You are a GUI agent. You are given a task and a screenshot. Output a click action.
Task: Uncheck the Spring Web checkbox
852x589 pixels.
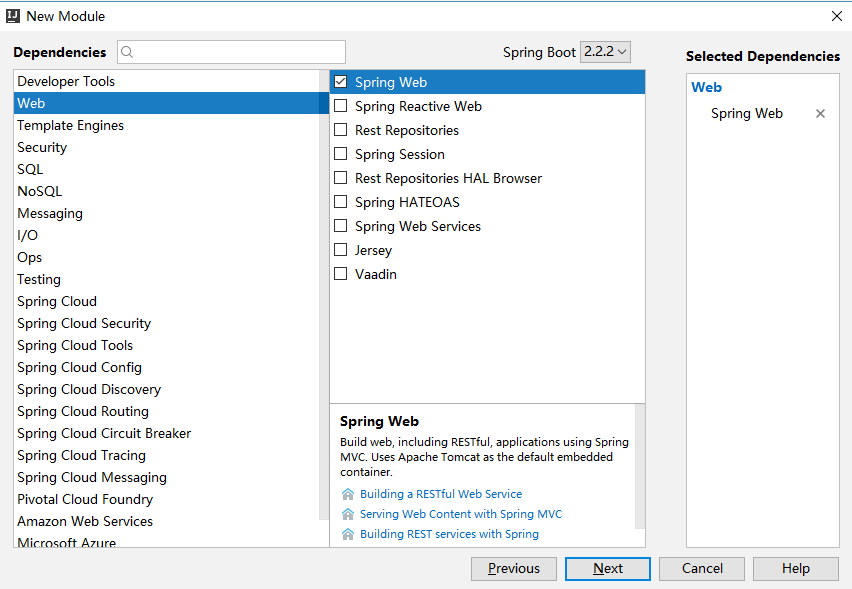[x=341, y=82]
